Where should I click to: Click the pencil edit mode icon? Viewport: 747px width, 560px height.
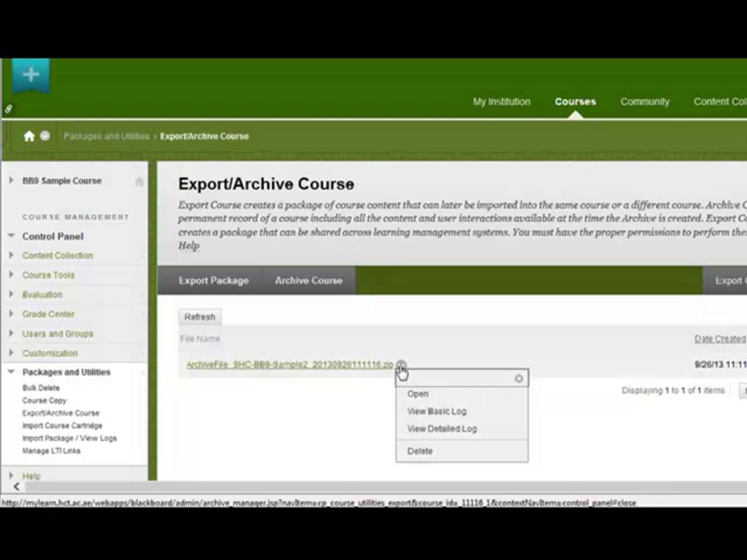coord(8,109)
